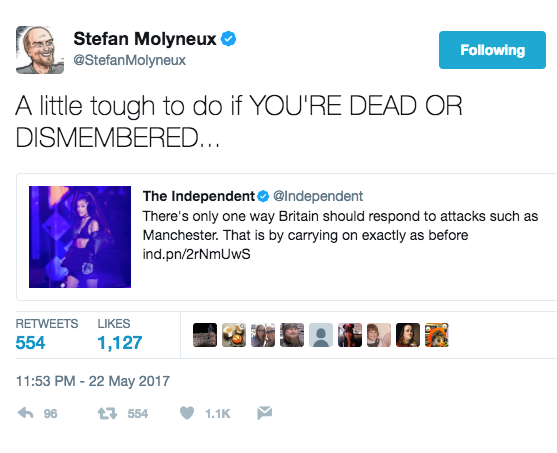The image size is (557, 453).
Task: Open Stefan Molyneux profile avatar
Action: pos(40,50)
